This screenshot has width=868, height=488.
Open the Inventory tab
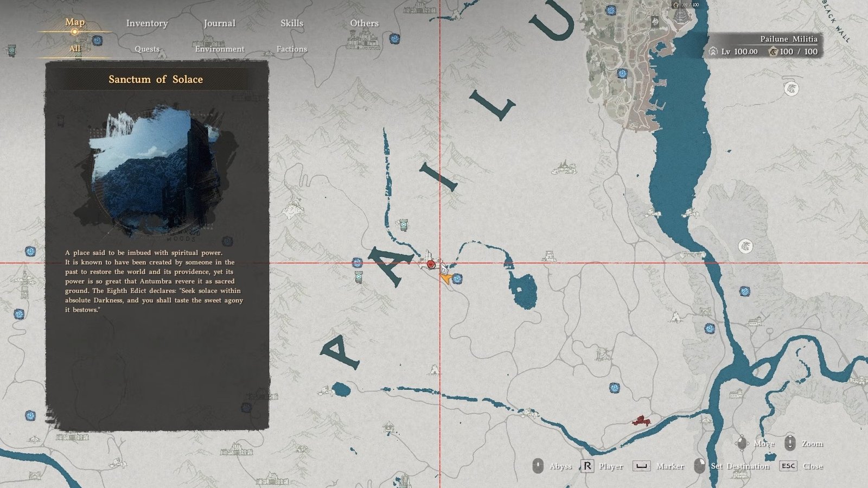coord(147,23)
